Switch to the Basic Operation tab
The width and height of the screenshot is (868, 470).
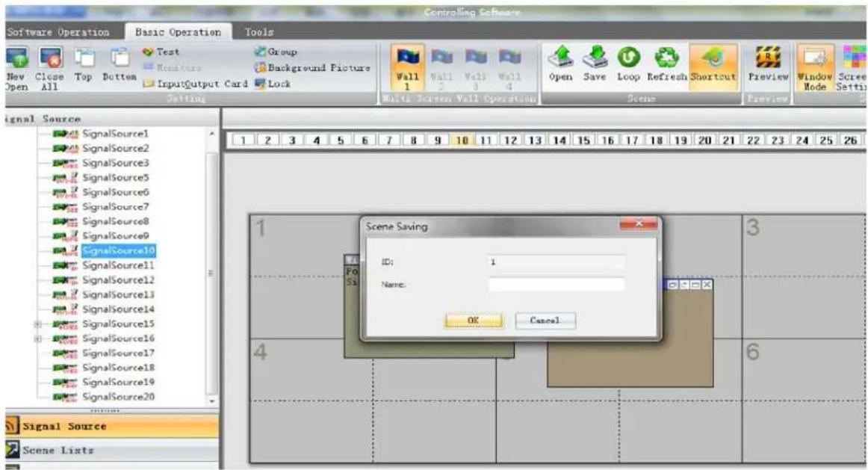[x=178, y=32]
